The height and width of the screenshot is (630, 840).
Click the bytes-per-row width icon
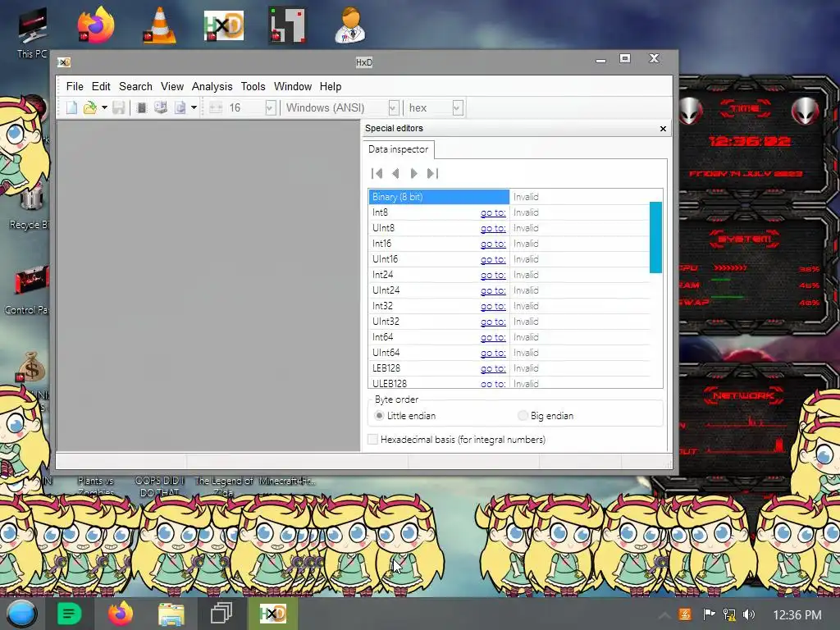pos(216,107)
